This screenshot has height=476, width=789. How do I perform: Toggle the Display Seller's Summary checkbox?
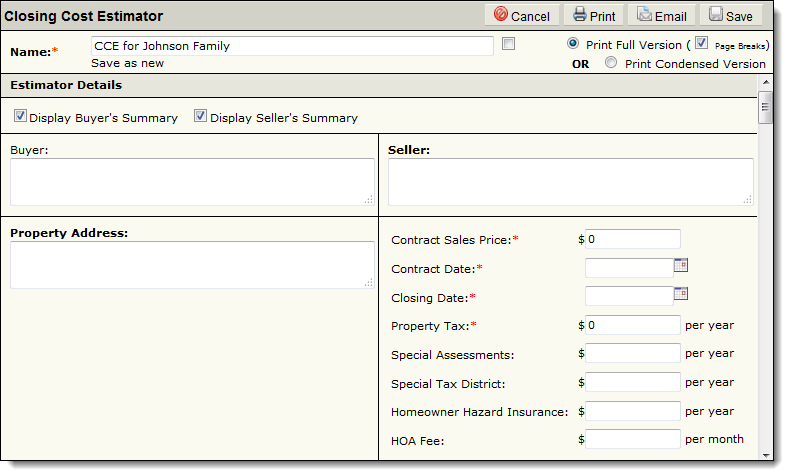(200, 116)
